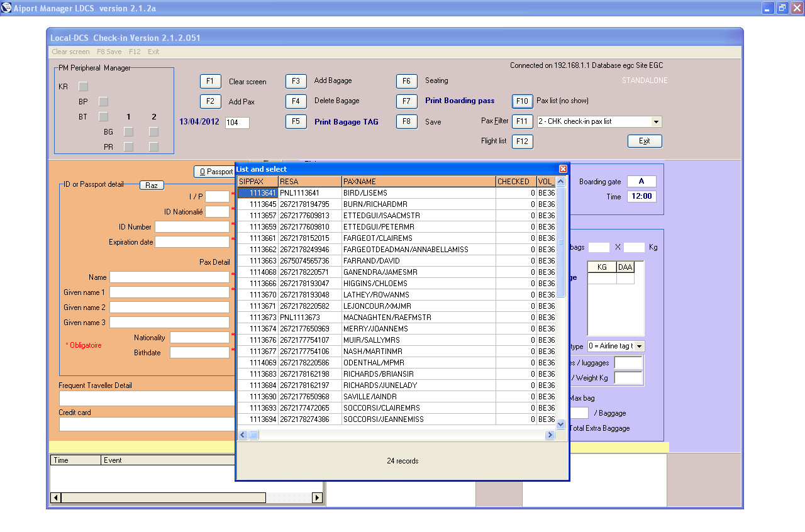Expand the Airline tag type dropdown

[x=639, y=346]
